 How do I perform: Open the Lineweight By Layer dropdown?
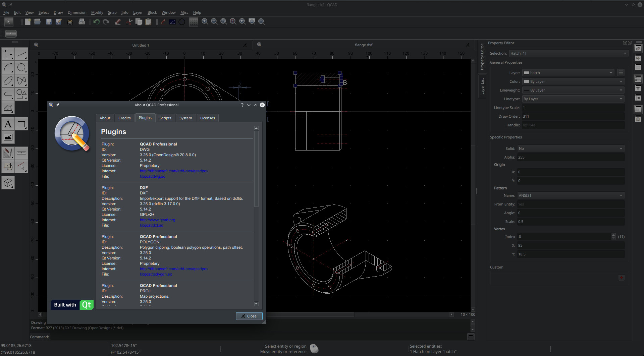pos(573,90)
